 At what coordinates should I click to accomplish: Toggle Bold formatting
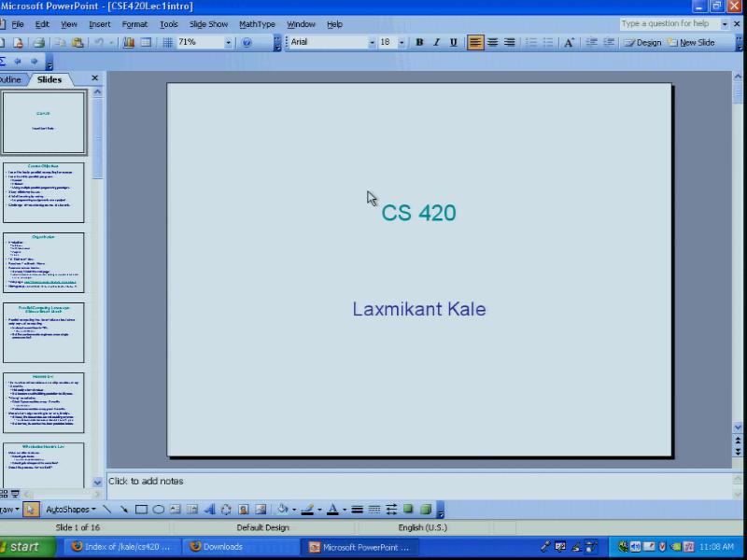(x=419, y=43)
